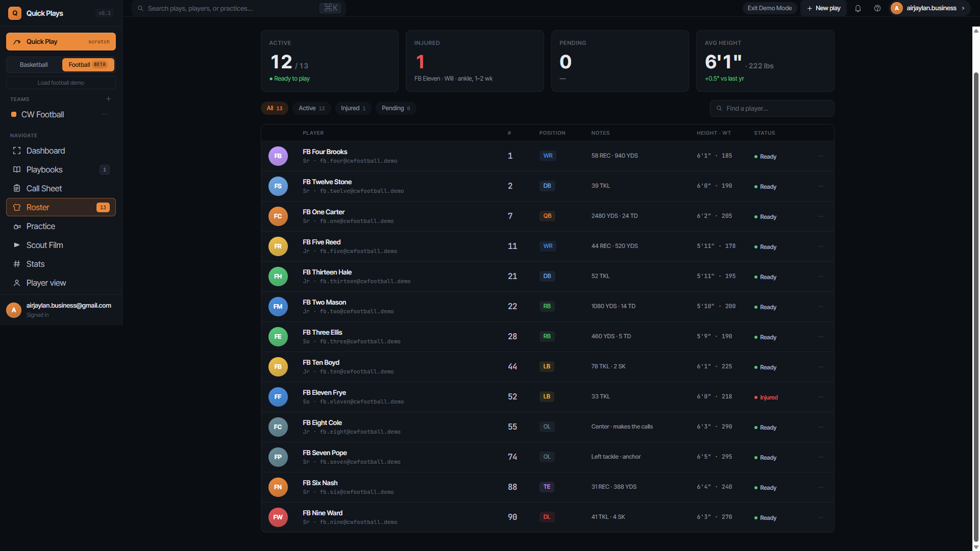Click the DL badge for FB Nine Ward
Image resolution: width=980 pixels, height=551 pixels.
pyautogui.click(x=547, y=517)
